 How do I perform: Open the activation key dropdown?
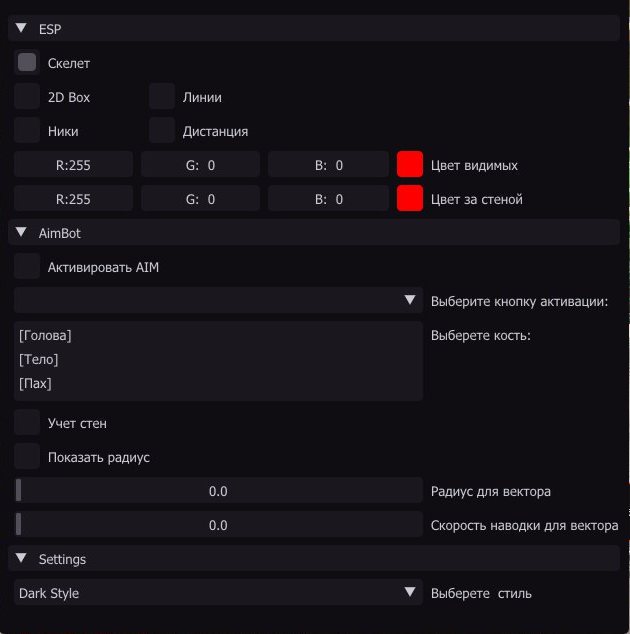pos(218,301)
